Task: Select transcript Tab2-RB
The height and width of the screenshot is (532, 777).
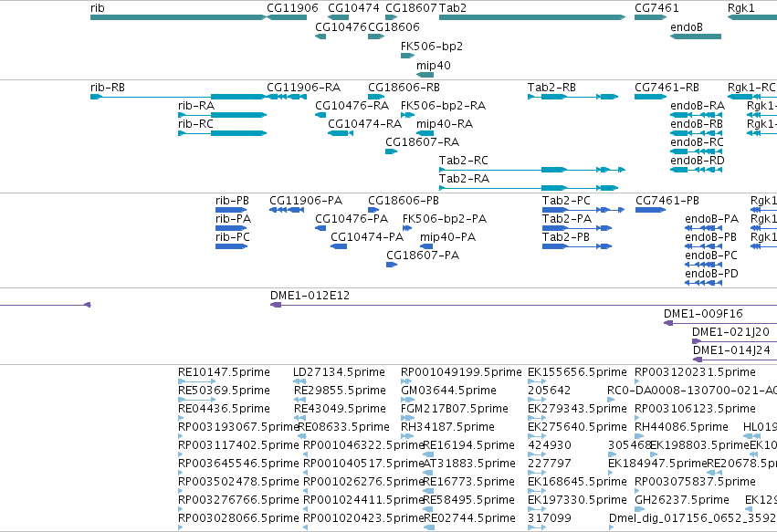Action: (573, 97)
